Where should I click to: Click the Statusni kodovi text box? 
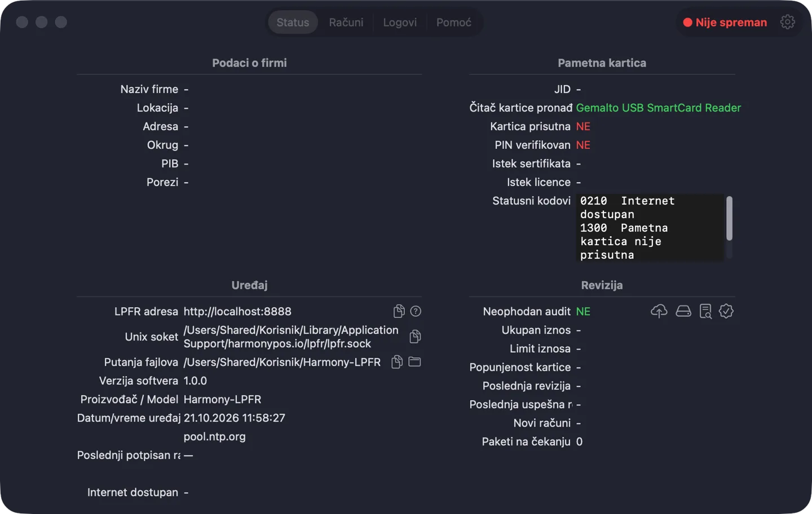651,227
